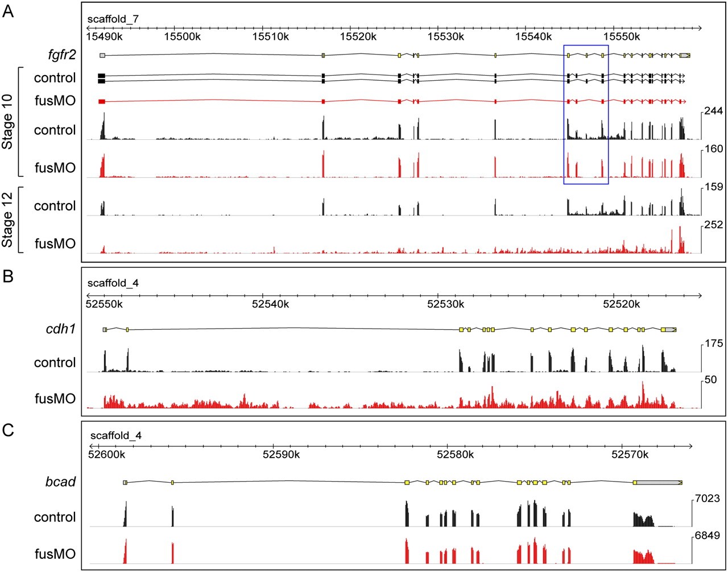This screenshot has height=572, width=728.
Task: Select the Stage 12 group label
Action: pyautogui.click(x=9, y=219)
